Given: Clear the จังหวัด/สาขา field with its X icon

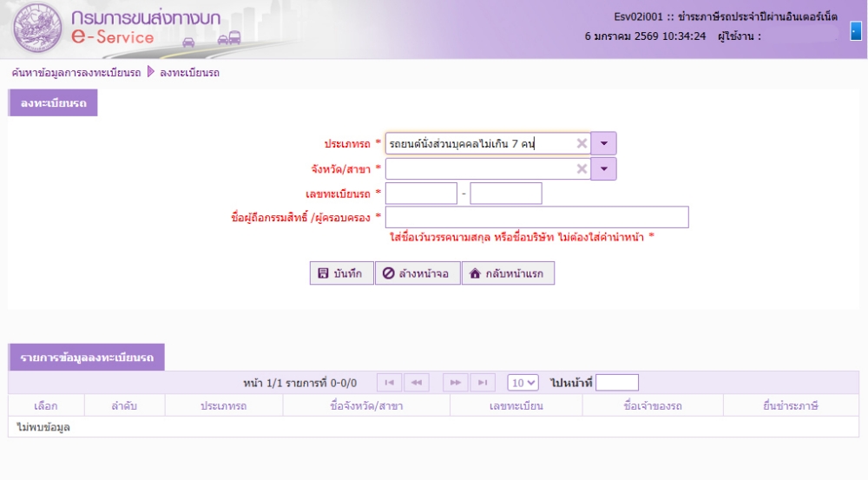Looking at the screenshot, I should (x=582, y=169).
